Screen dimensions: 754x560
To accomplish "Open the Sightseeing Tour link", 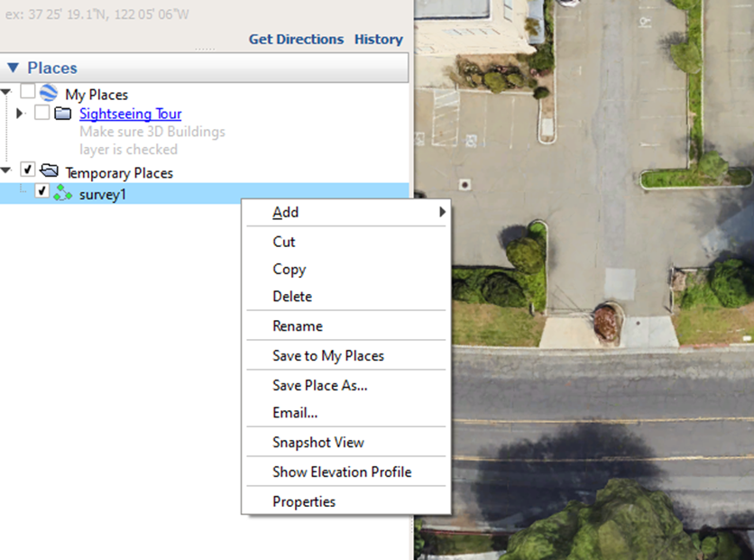I will click(130, 114).
